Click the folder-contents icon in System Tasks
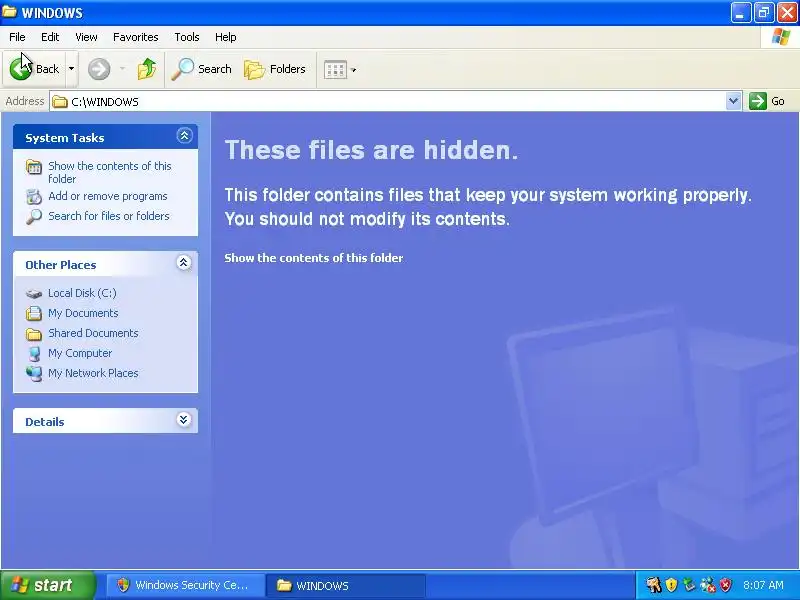This screenshot has width=800, height=600. (x=34, y=167)
